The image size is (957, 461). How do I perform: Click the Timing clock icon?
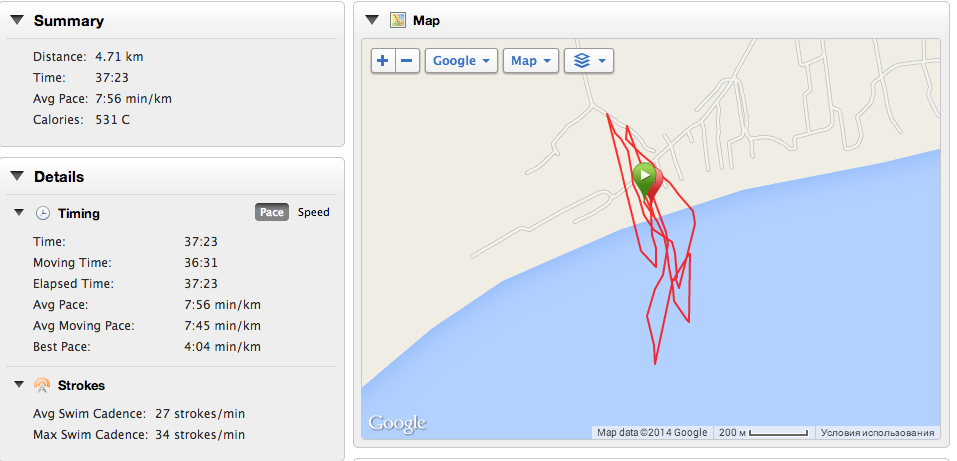click(43, 213)
